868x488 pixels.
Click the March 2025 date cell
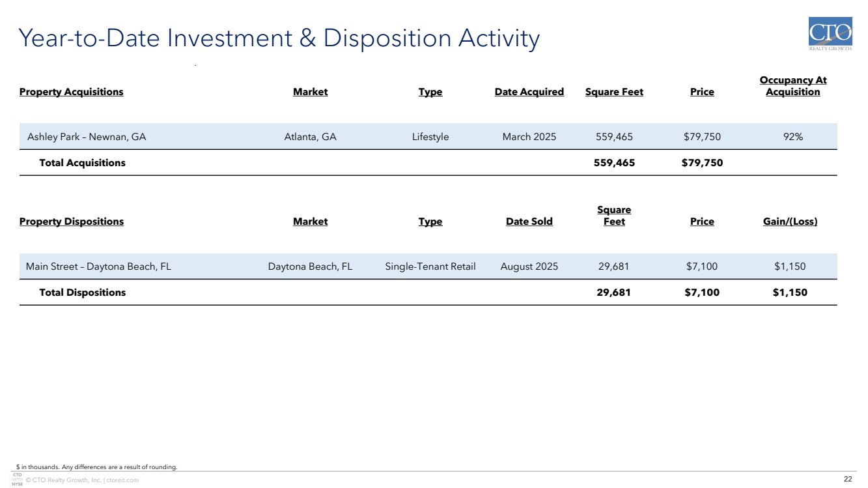[529, 137]
